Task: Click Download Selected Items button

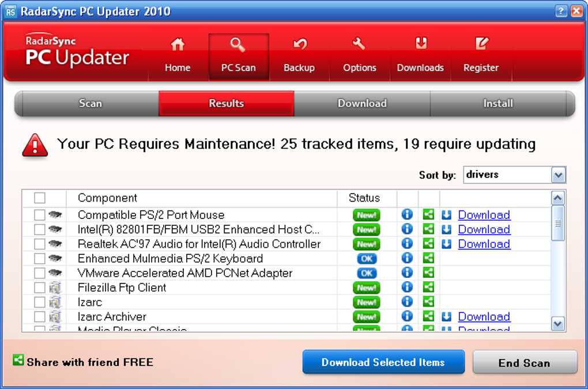Action: pyautogui.click(x=383, y=362)
